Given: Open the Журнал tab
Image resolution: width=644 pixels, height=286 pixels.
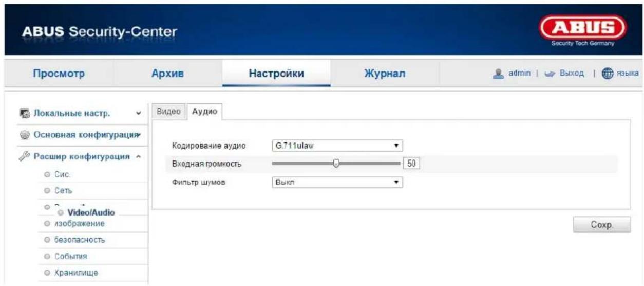Looking at the screenshot, I should [x=385, y=74].
